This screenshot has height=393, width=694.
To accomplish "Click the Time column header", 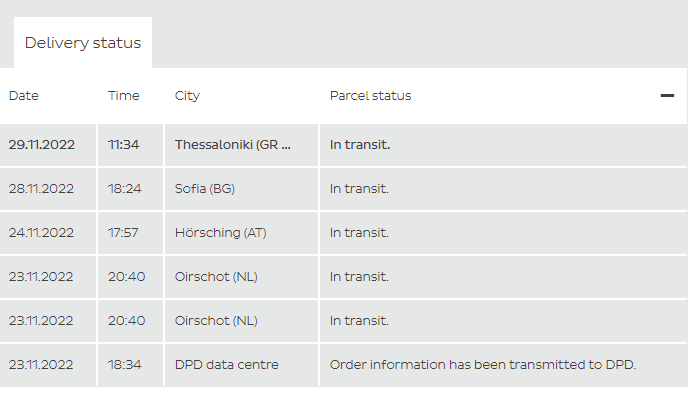I will 123,96.
